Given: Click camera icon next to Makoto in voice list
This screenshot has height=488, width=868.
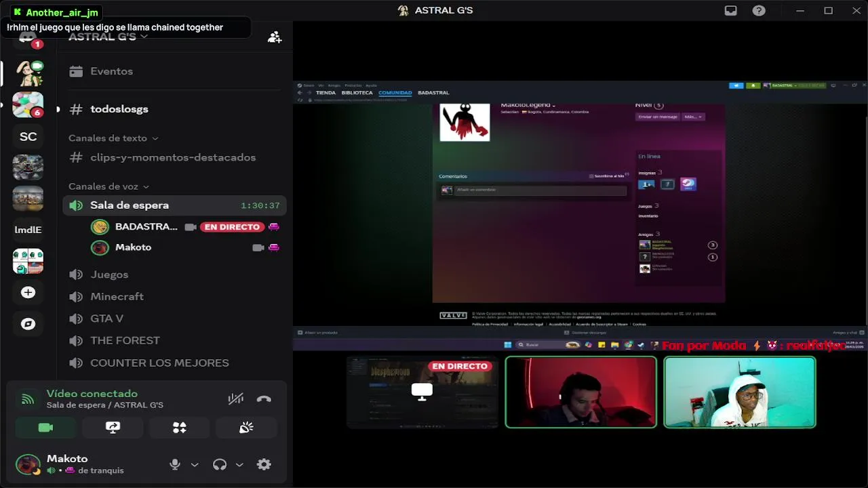Looking at the screenshot, I should (x=258, y=247).
